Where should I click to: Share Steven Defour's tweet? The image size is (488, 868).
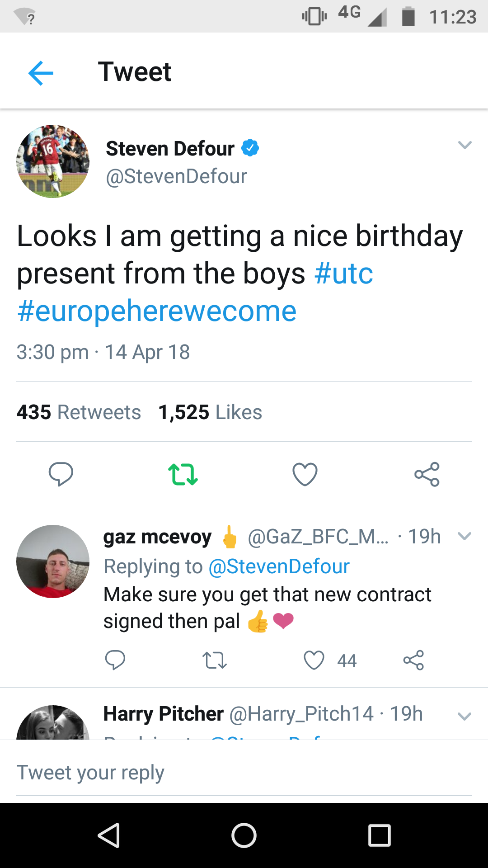[427, 474]
